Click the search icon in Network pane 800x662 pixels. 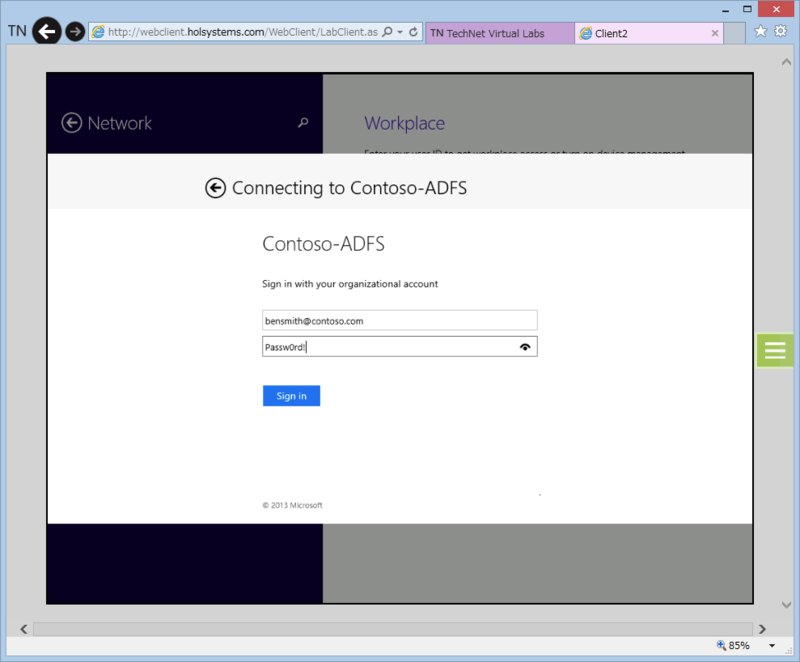point(303,122)
